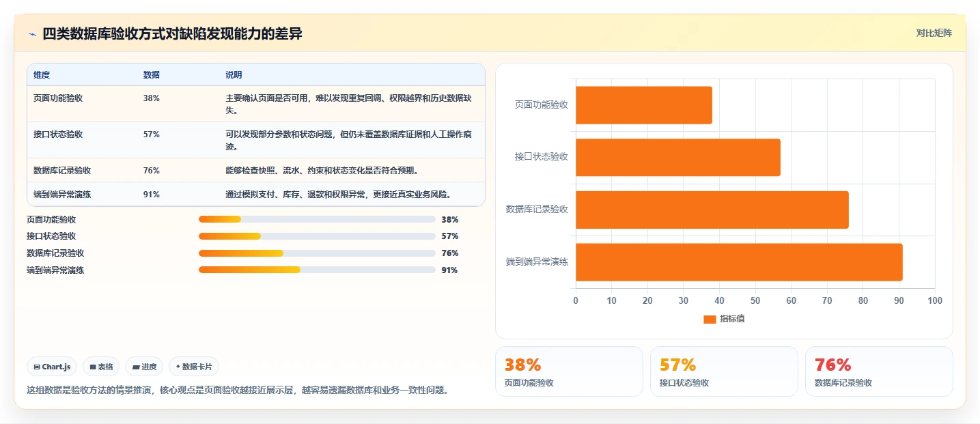Screen dimensions: 980x424
Task: Click description starting 主要确认页面是否可用
Action: 348,104
